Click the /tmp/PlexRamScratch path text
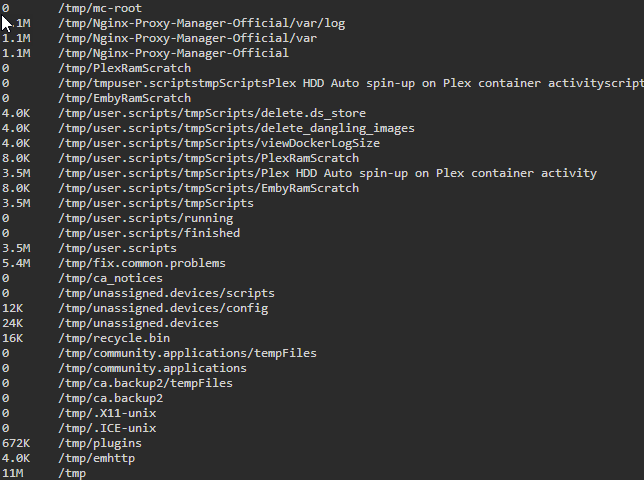Viewport: 644px width, 480px height. pyautogui.click(x=124, y=68)
